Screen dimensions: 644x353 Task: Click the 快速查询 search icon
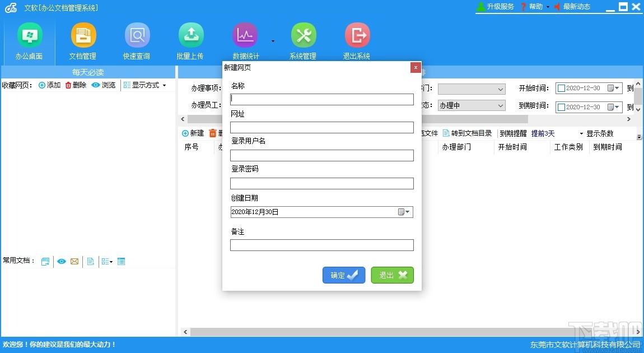137,36
